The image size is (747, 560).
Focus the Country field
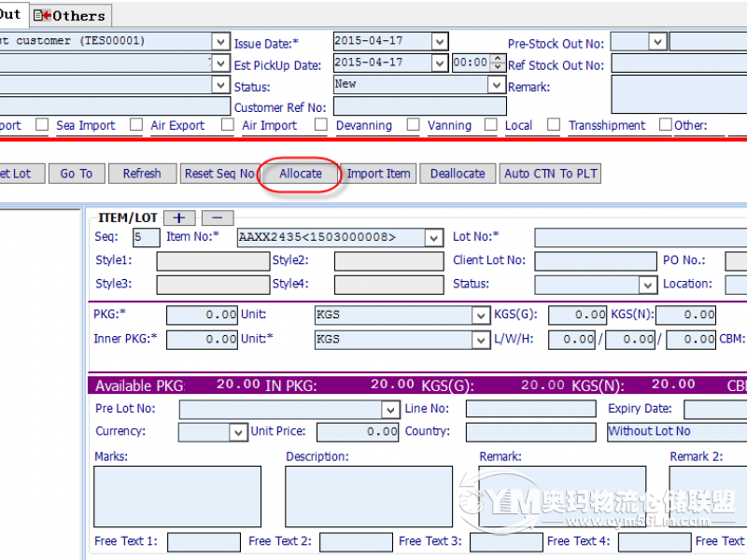point(530,432)
